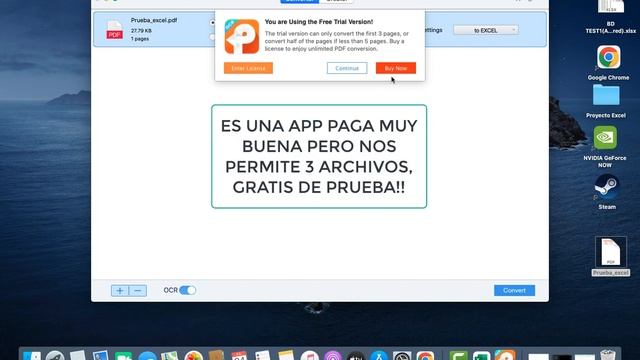Click the OCR label

(171, 290)
